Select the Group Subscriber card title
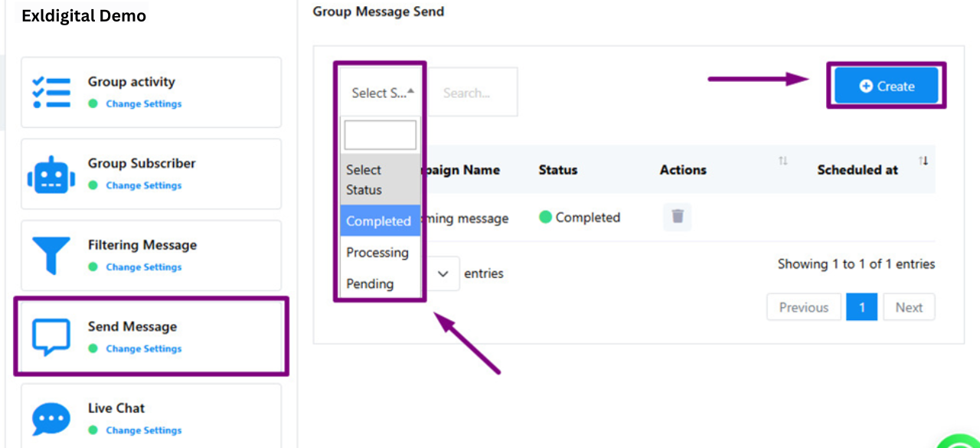Screen dimensions: 980x448 point(142,163)
